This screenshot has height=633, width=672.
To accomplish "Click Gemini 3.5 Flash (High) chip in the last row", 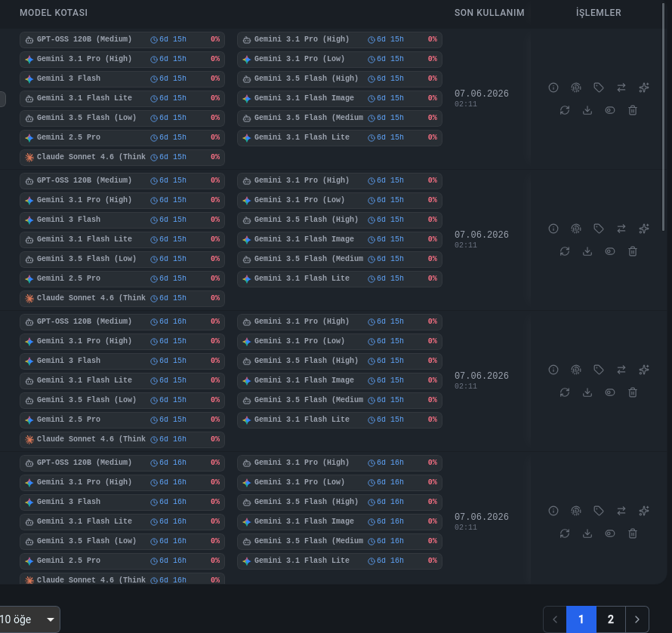I will point(340,502).
